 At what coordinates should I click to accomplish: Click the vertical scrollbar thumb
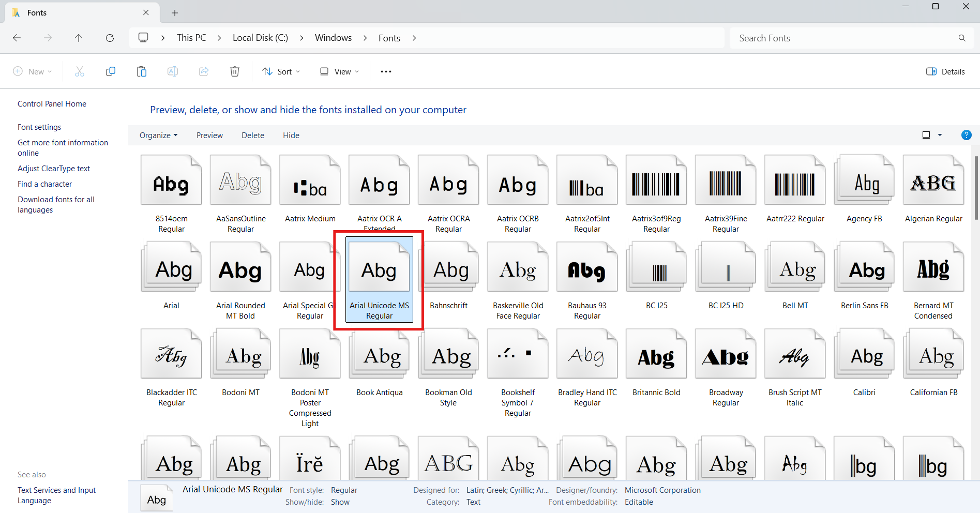(976, 188)
